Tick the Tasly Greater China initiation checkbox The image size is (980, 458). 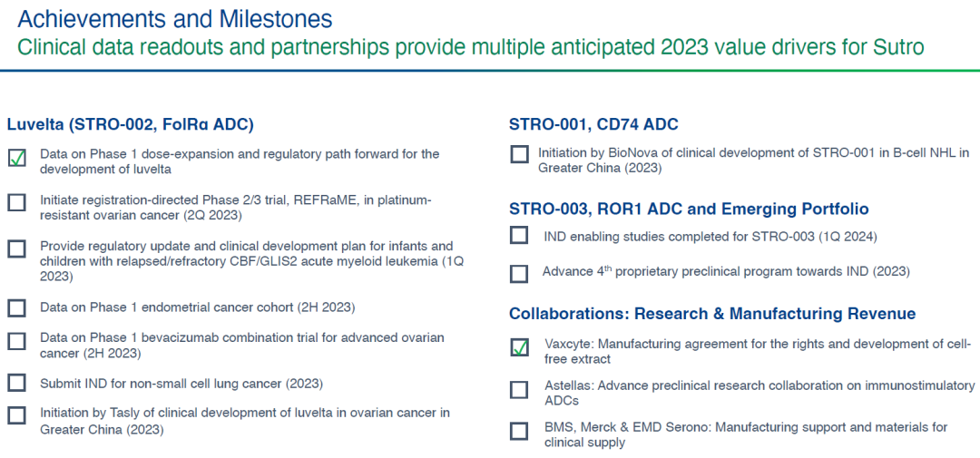pos(17,415)
